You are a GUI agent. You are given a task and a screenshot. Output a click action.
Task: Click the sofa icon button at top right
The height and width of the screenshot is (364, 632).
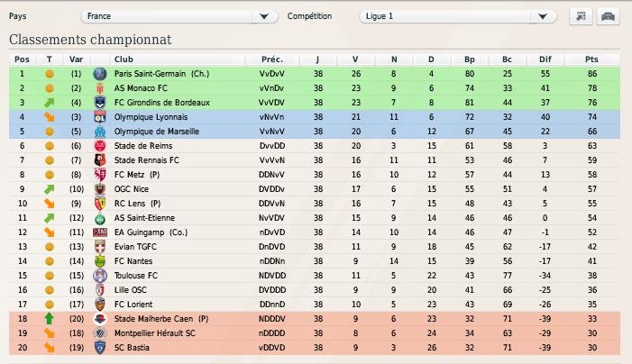click(x=608, y=16)
